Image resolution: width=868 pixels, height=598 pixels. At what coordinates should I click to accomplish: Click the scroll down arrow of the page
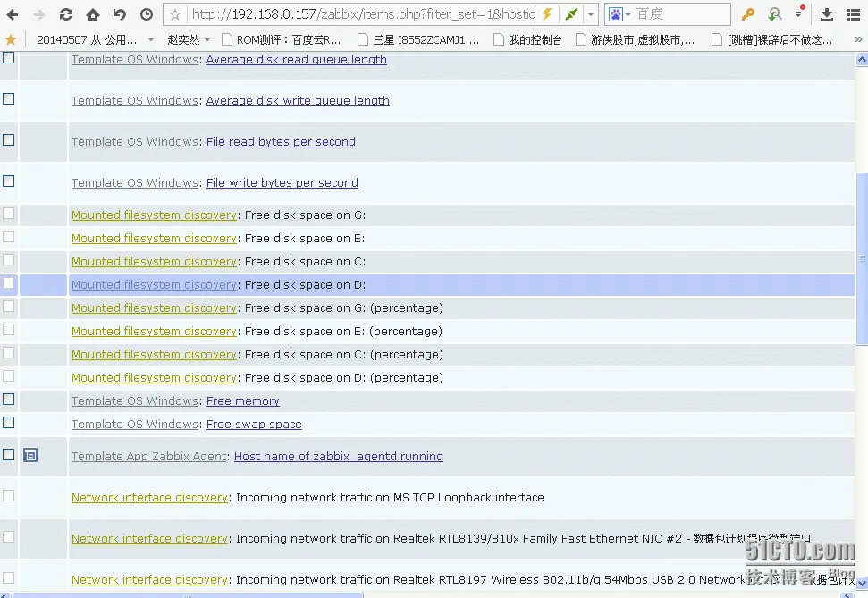tap(862, 583)
